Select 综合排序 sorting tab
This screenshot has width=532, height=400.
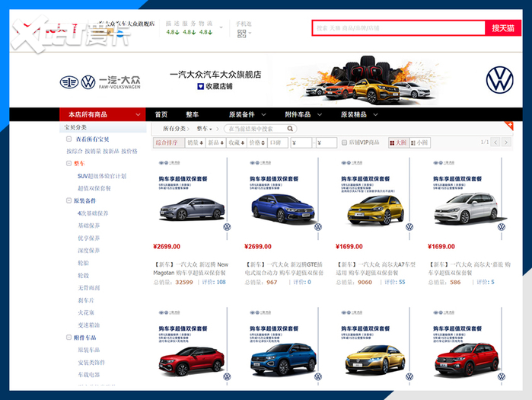point(169,142)
